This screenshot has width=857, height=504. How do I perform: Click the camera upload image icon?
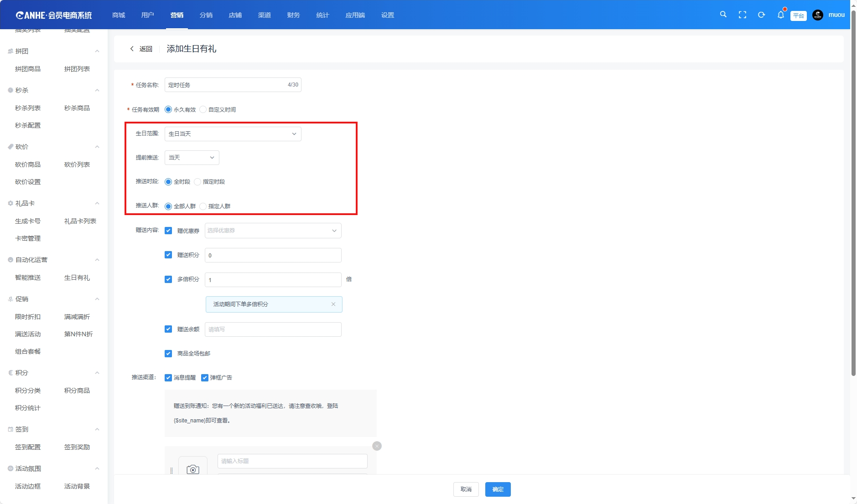(x=193, y=469)
